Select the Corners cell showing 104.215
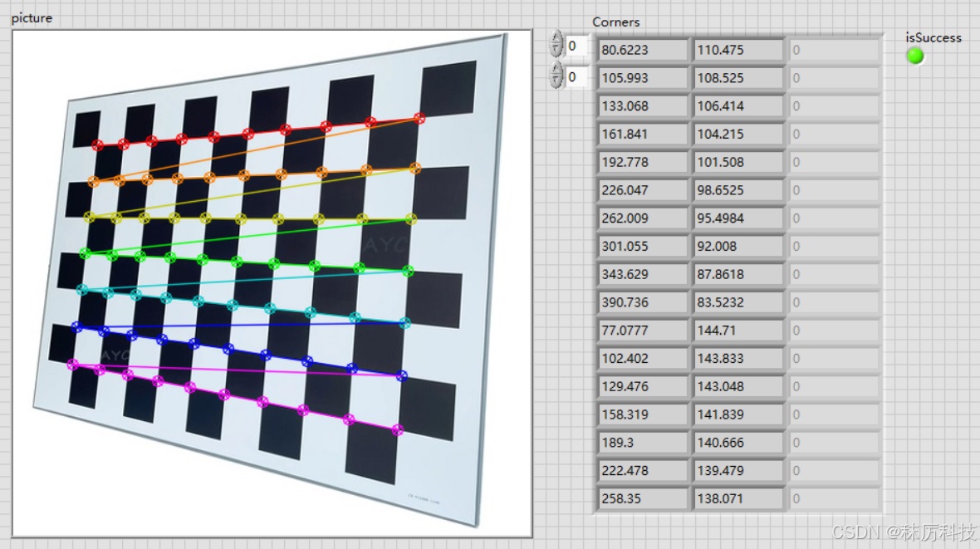 pos(739,134)
